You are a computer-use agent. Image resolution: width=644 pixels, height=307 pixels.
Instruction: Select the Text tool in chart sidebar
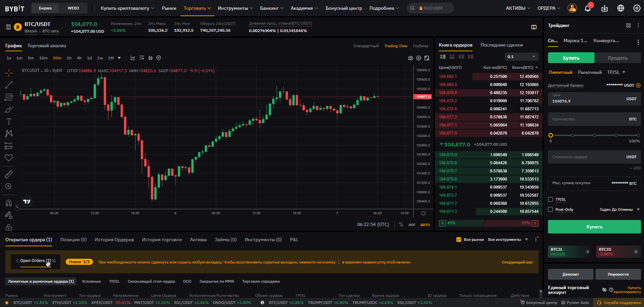[9, 121]
